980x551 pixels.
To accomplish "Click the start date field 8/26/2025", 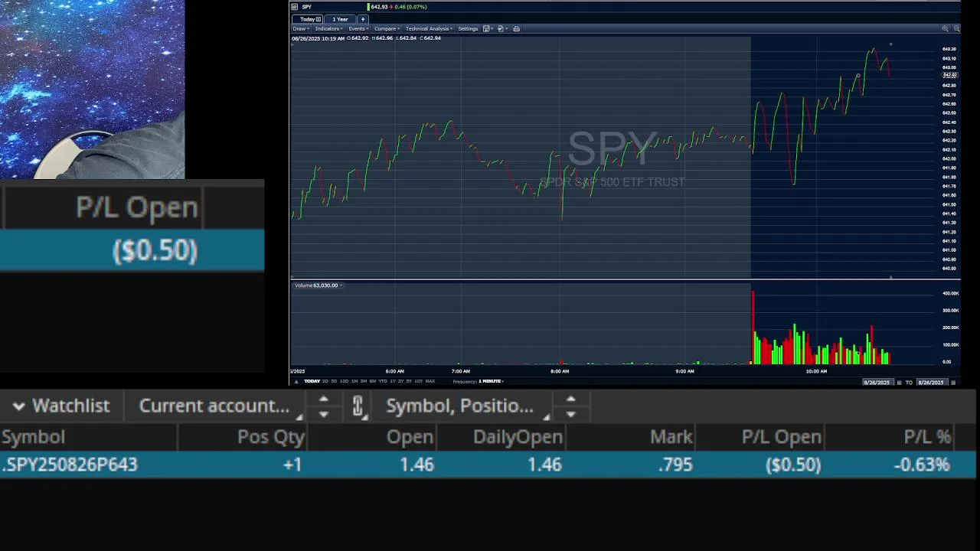I will click(x=877, y=383).
